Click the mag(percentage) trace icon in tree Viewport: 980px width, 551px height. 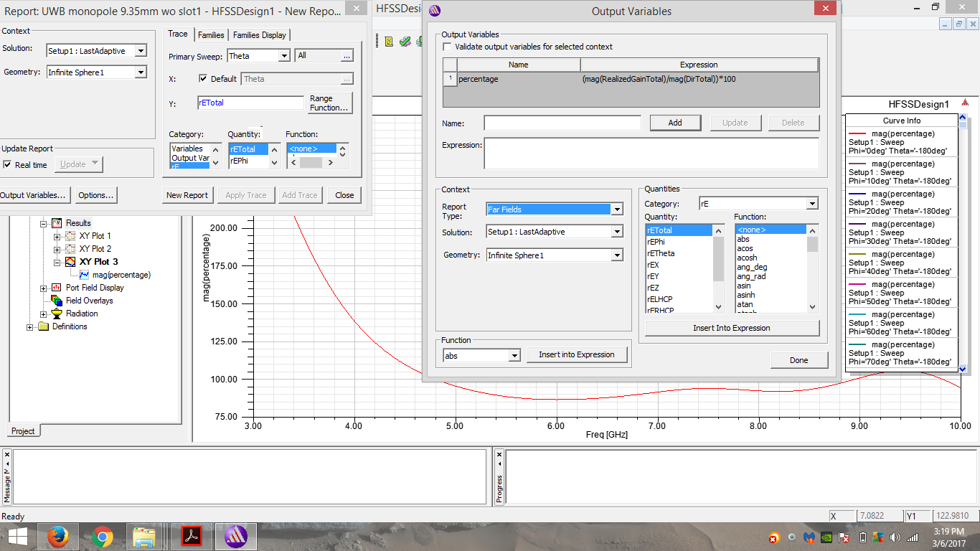(x=84, y=275)
